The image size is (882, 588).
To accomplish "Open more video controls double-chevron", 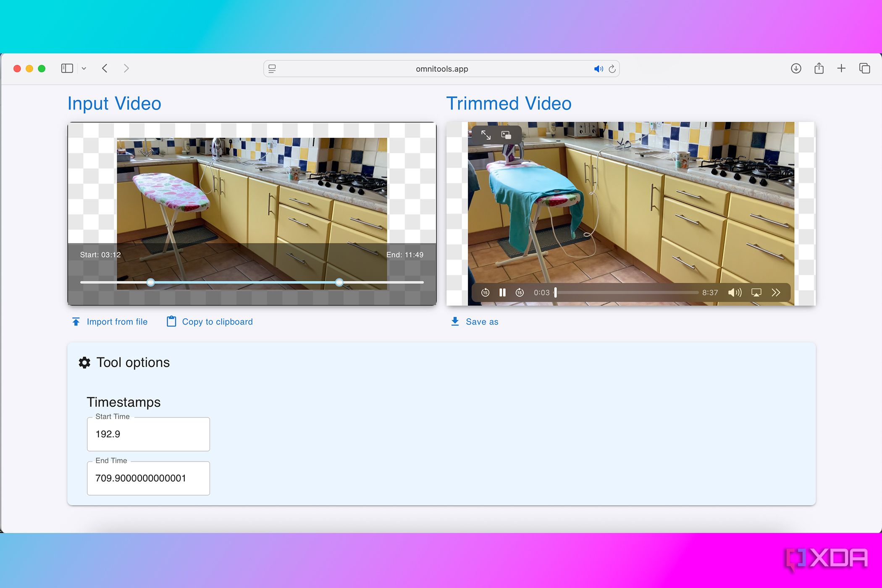I will pyautogui.click(x=776, y=292).
